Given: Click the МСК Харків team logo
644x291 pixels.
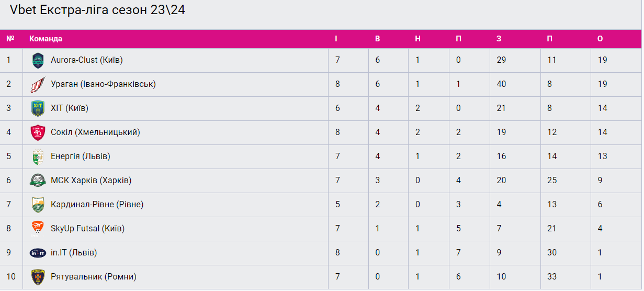Looking at the screenshot, I should 38,181.
